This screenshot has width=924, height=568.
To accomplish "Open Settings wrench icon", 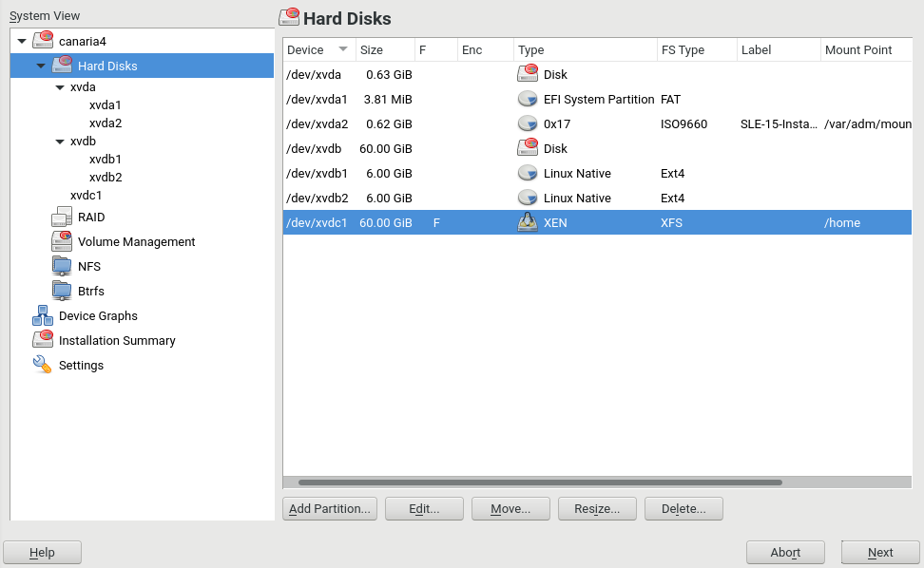I will pos(43,366).
